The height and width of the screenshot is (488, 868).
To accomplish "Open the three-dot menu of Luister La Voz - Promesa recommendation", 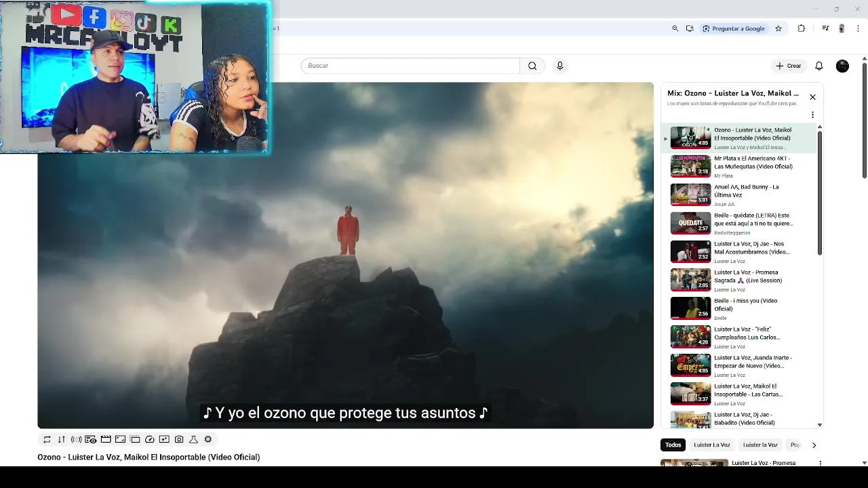I will coord(820,464).
